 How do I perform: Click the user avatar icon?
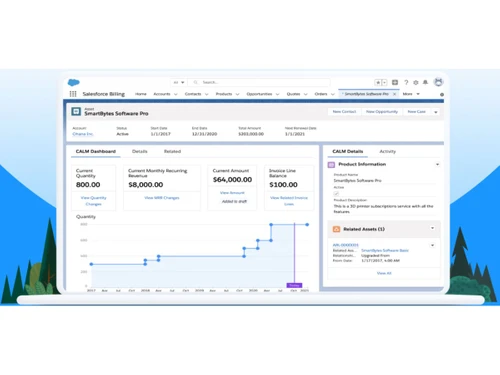(x=438, y=82)
